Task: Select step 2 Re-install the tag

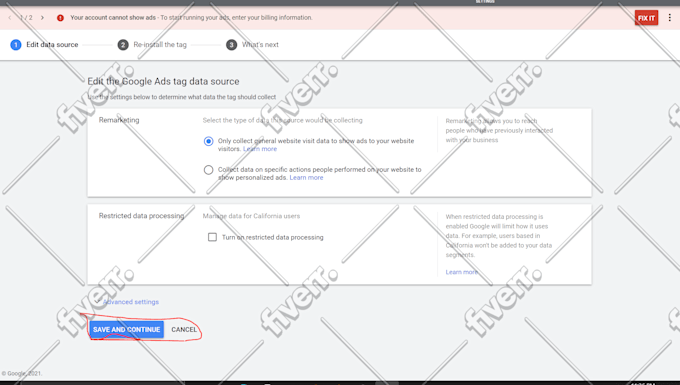Action: click(x=152, y=45)
